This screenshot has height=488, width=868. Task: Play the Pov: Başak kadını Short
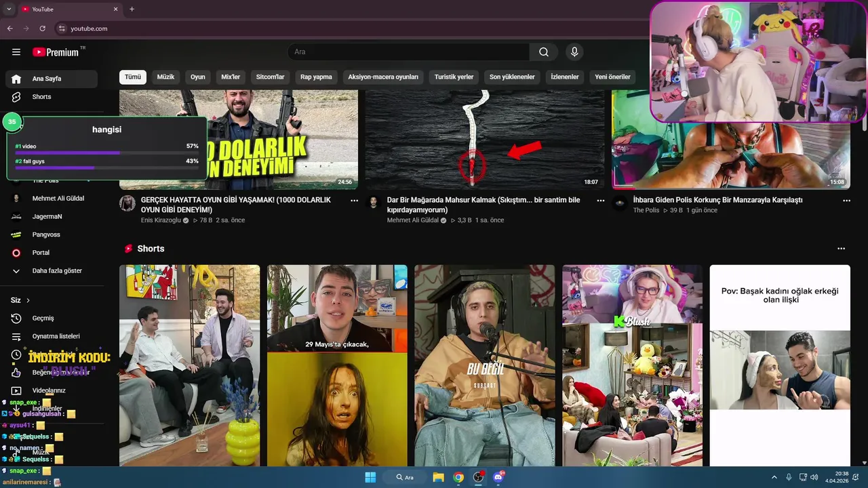780,365
